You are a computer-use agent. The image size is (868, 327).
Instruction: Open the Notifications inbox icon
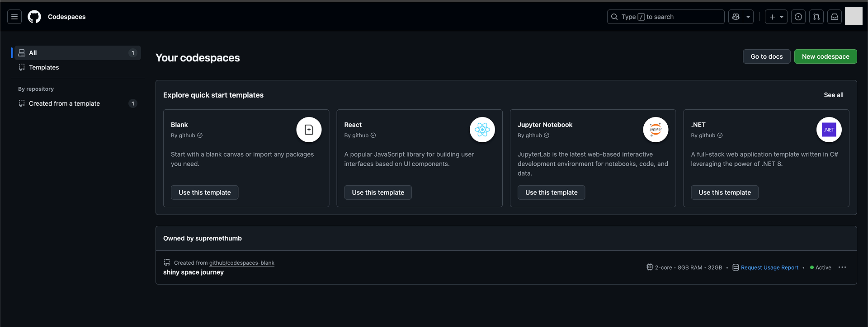835,17
